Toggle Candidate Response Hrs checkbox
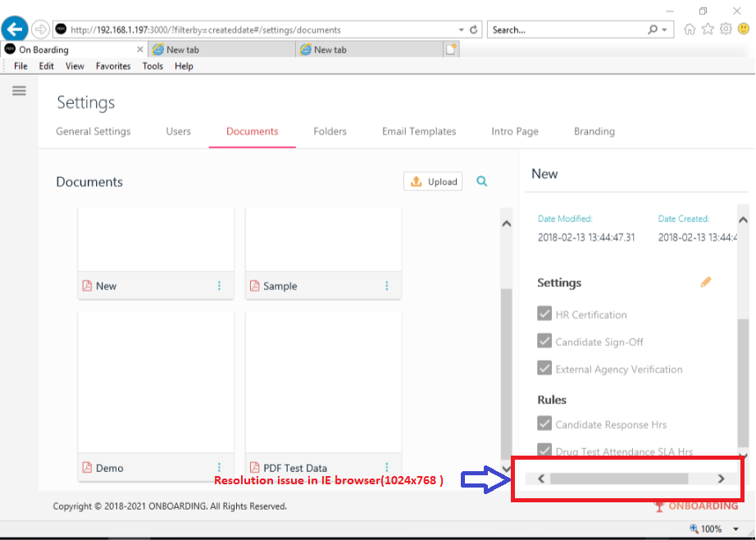Image resolution: width=756 pixels, height=540 pixels. (544, 423)
